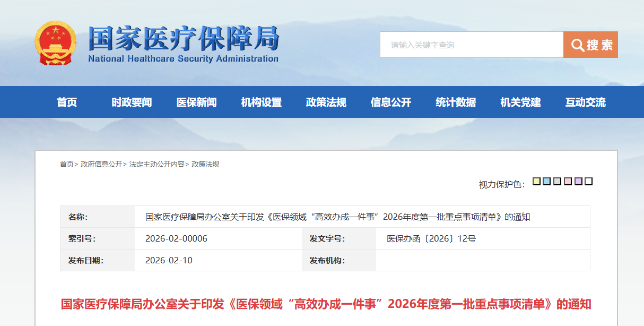Open the 信息公开 section
The width and height of the screenshot is (644, 326).
coord(390,102)
